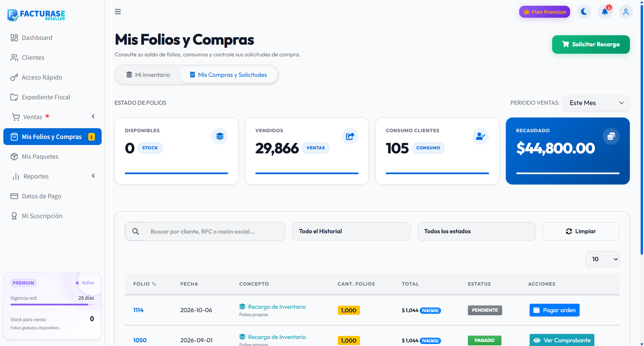Click the hamburger menu icon

point(118,12)
